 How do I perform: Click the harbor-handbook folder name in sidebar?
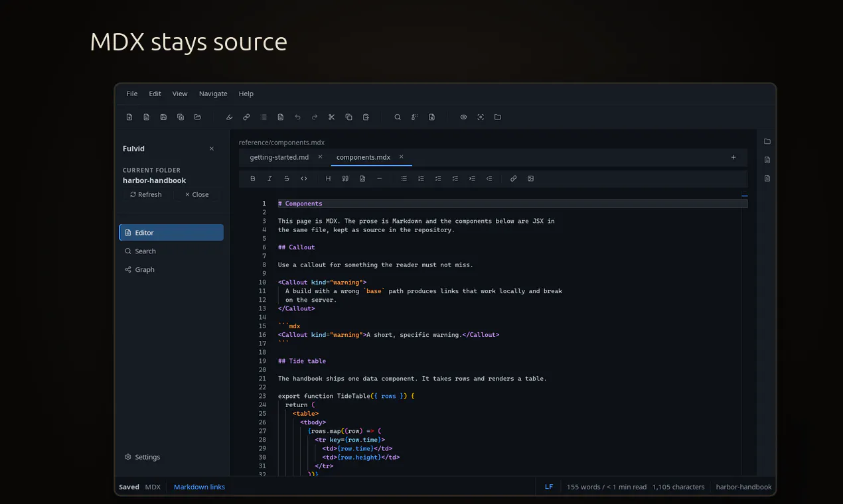click(154, 180)
